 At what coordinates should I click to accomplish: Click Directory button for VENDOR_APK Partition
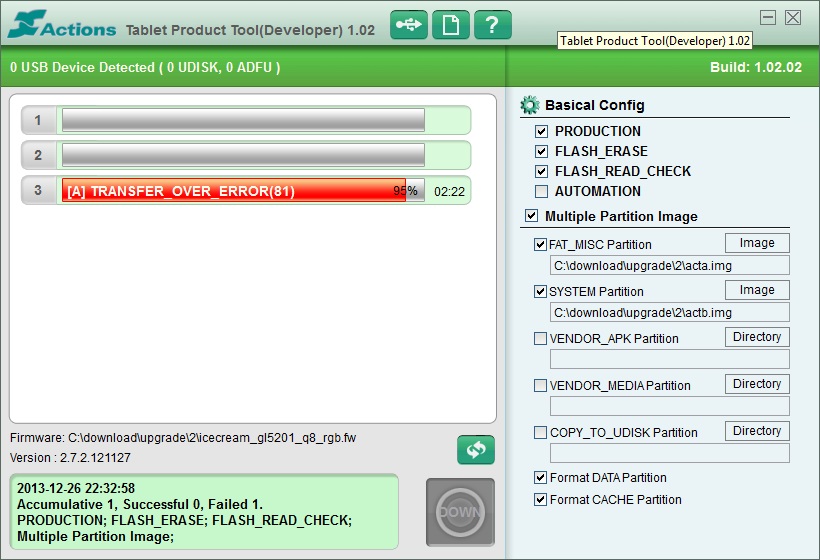(757, 337)
